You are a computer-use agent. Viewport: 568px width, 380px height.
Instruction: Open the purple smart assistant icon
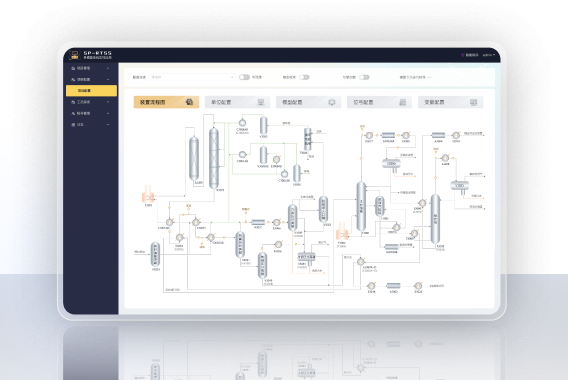point(462,55)
